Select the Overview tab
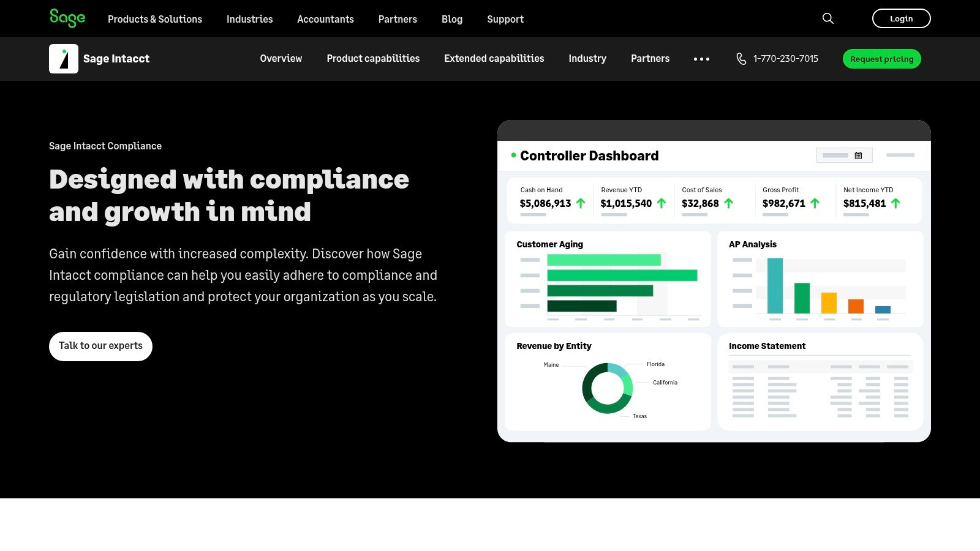 pyautogui.click(x=281, y=58)
